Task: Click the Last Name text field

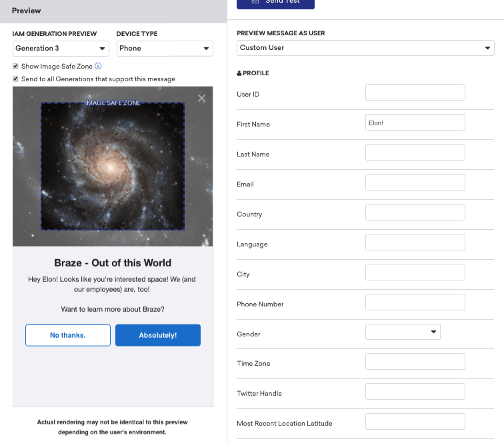Action: 415,153
